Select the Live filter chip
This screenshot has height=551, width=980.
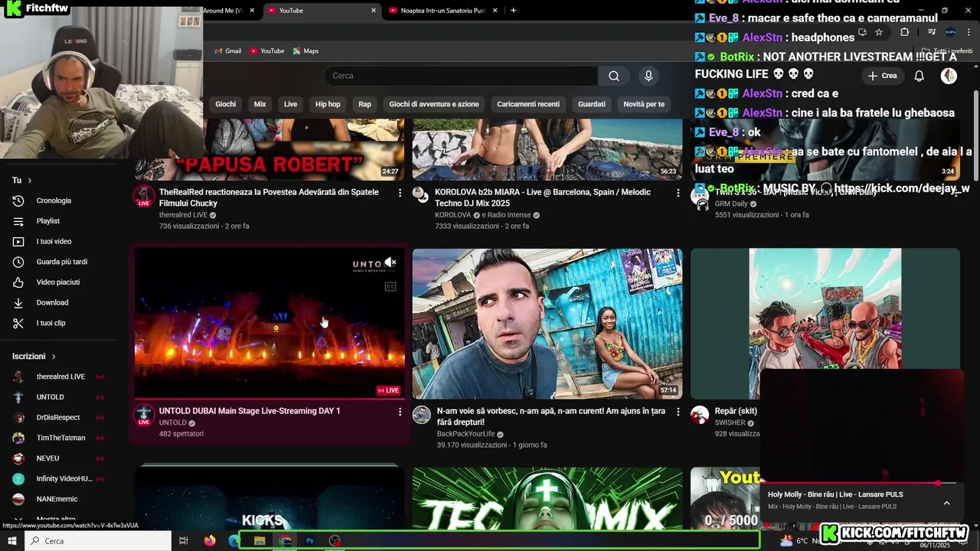pyautogui.click(x=290, y=104)
